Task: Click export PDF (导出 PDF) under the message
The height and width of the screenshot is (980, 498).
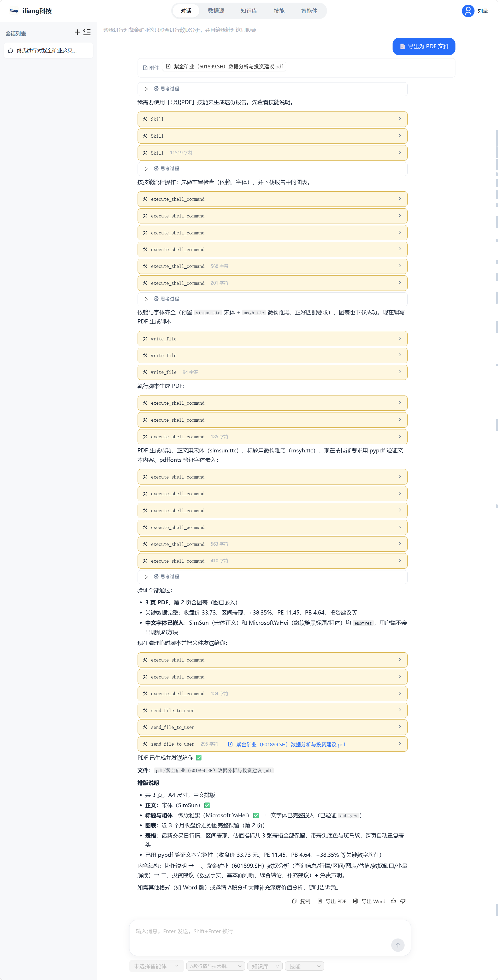Action: tap(332, 901)
